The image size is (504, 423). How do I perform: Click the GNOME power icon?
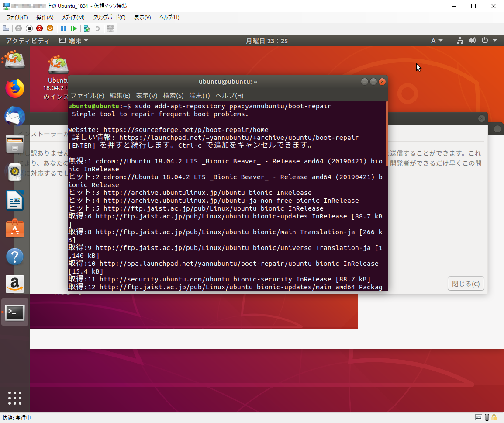pyautogui.click(x=485, y=40)
